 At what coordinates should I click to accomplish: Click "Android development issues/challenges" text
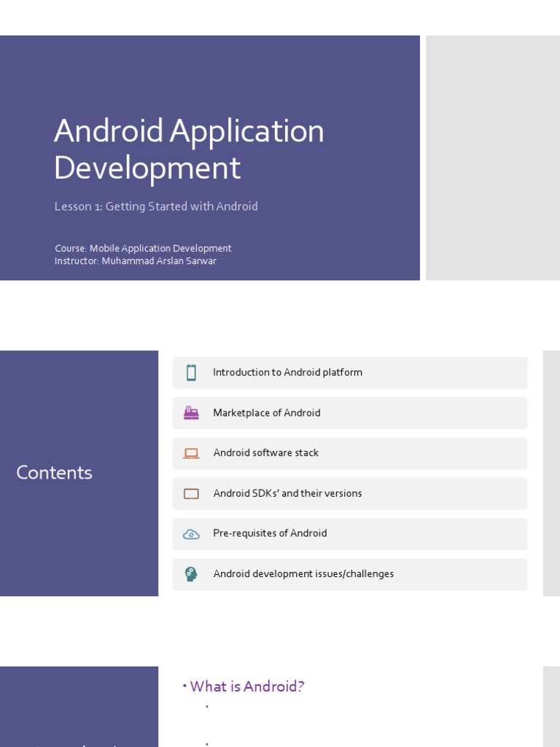(303, 573)
